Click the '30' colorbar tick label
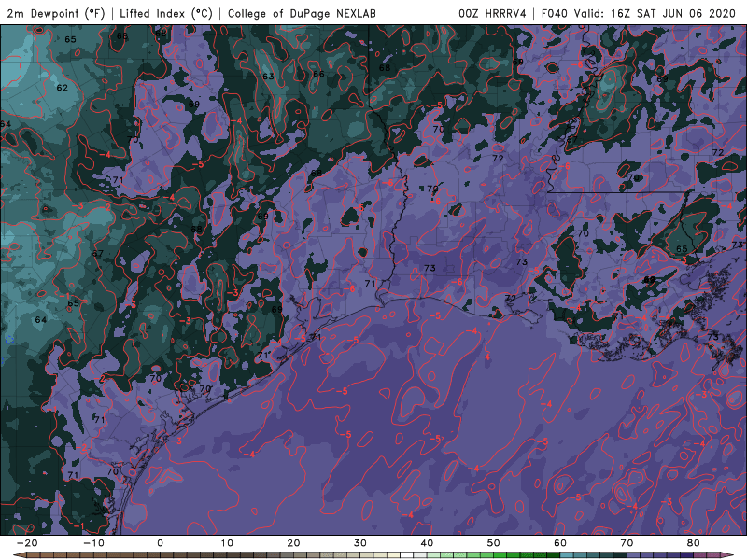 pyautogui.click(x=360, y=543)
